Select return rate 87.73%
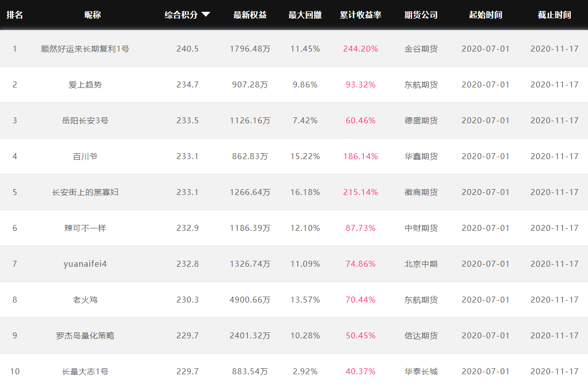 (x=360, y=228)
